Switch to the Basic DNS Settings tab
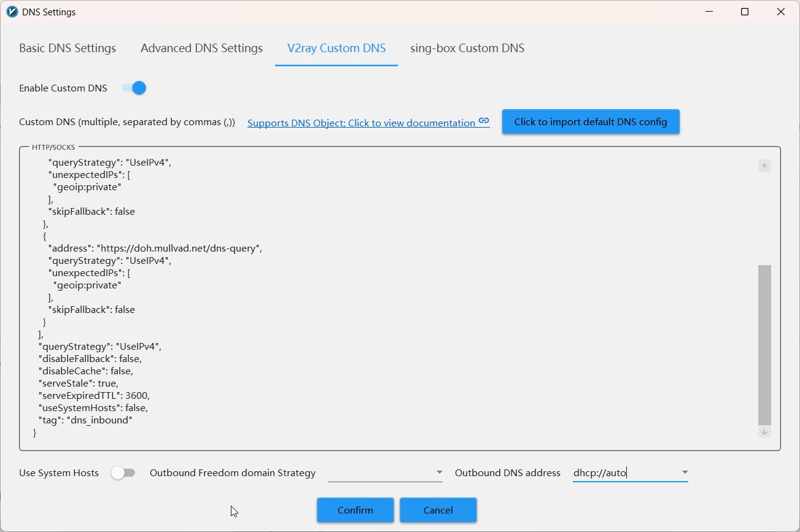This screenshot has width=800, height=532. (68, 48)
